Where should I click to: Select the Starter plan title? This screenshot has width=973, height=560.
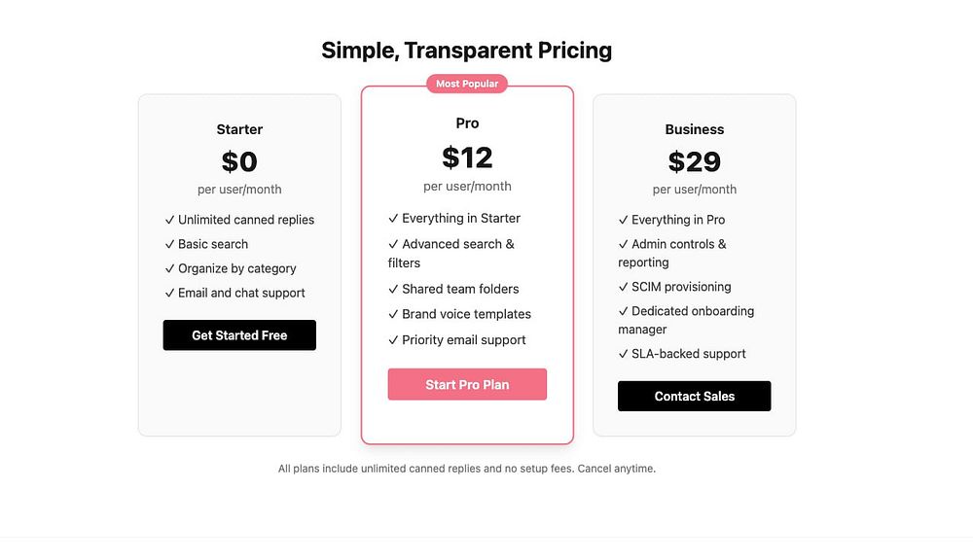239,129
